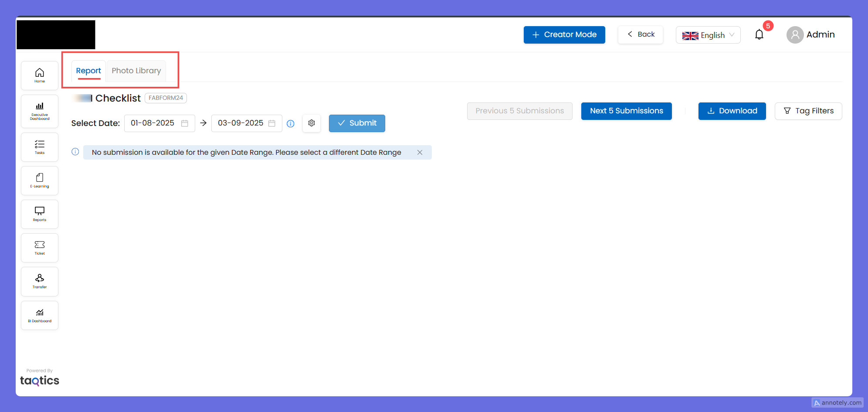868x412 pixels.
Task: Open the Ticket section
Action: (40, 248)
